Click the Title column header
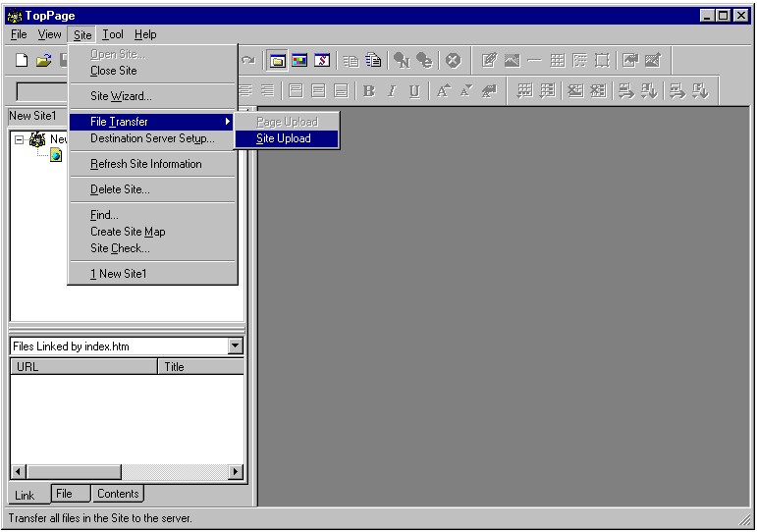757x532 pixels. (x=201, y=367)
